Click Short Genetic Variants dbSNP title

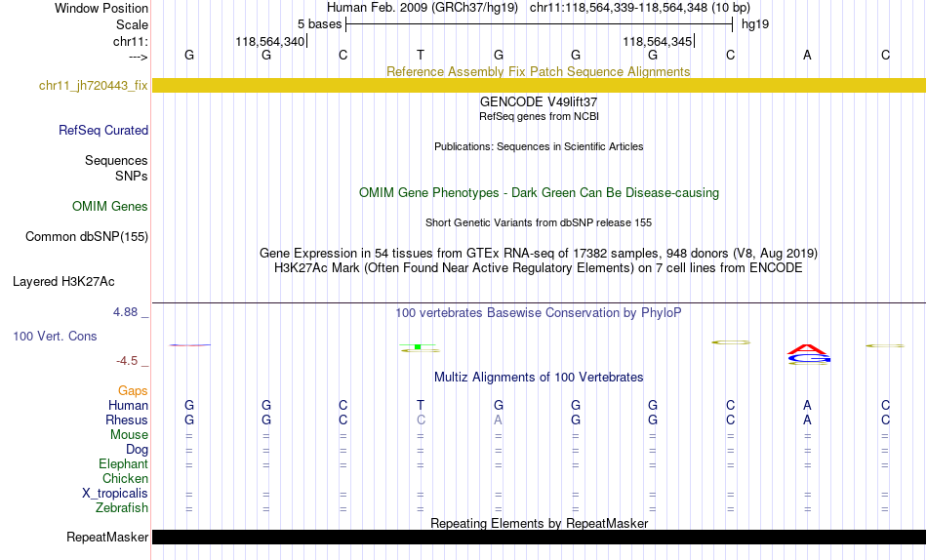(539, 223)
